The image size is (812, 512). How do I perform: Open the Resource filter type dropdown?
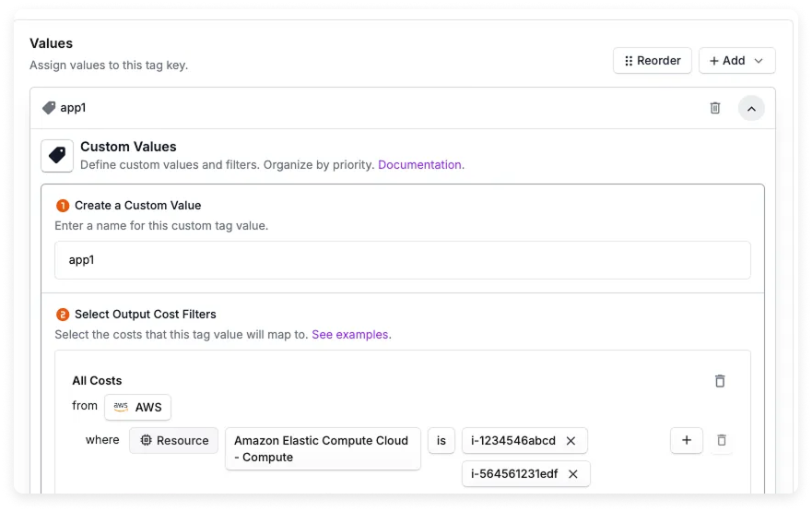coord(174,440)
